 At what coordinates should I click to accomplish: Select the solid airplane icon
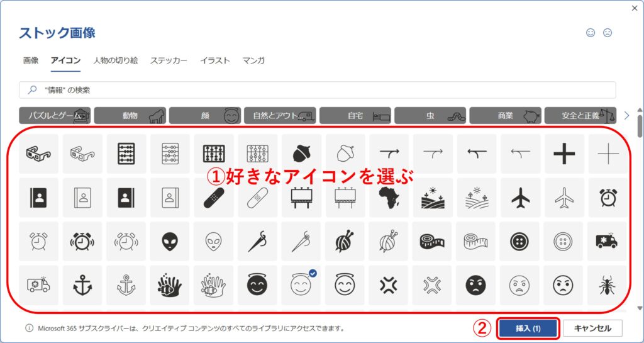[x=520, y=198]
